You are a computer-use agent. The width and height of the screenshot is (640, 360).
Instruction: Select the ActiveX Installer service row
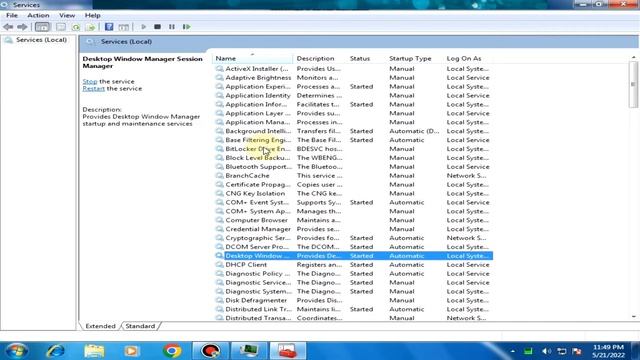coord(353,69)
